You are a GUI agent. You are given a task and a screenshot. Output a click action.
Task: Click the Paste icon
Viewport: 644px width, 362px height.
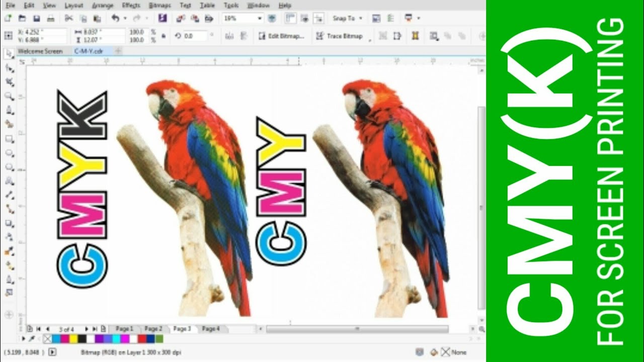(x=97, y=18)
